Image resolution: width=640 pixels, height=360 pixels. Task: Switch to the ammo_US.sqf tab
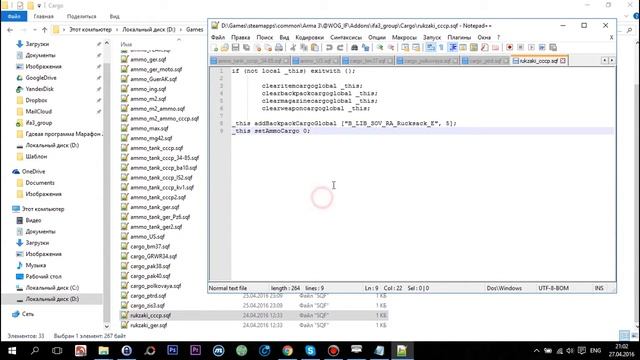[316, 61]
